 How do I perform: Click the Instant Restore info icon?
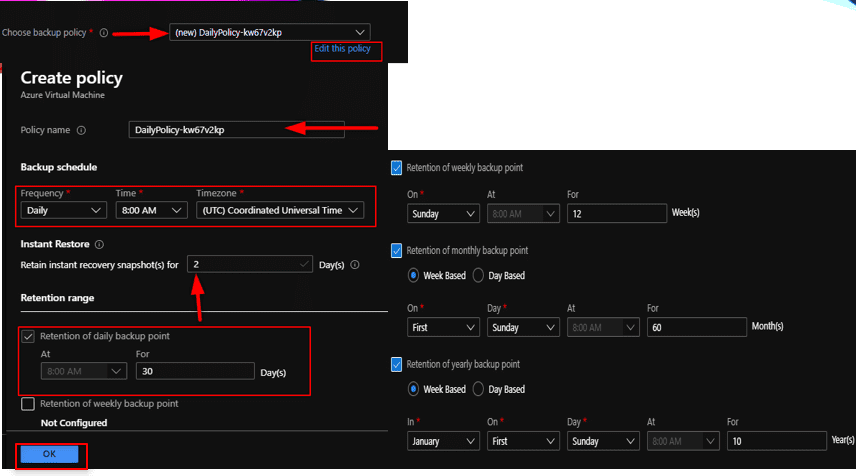[99, 244]
